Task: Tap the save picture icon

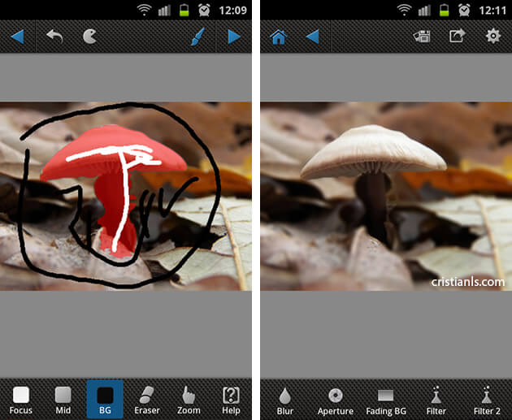Action: (x=421, y=37)
